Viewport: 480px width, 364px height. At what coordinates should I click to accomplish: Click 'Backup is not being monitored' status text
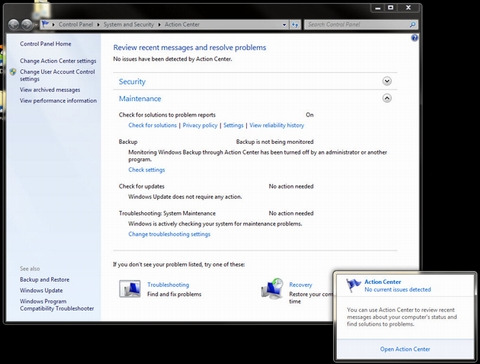[275, 142]
